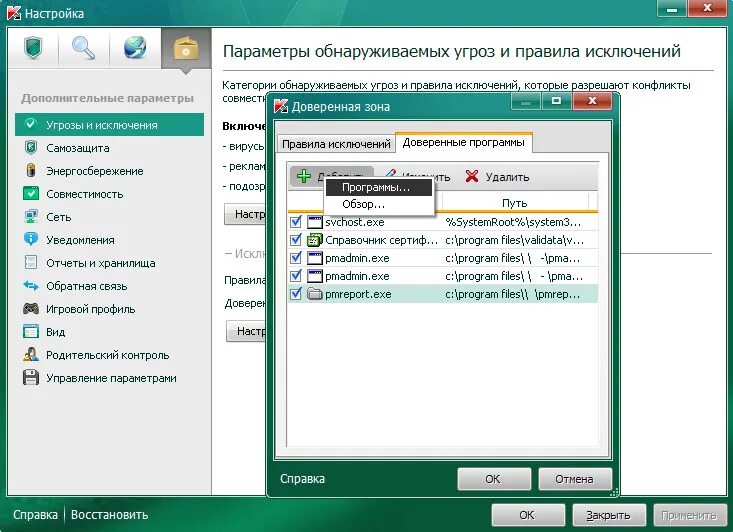Click the Игровой профиль gamepad icon
This screenshot has width=733, height=532.
click(x=31, y=309)
